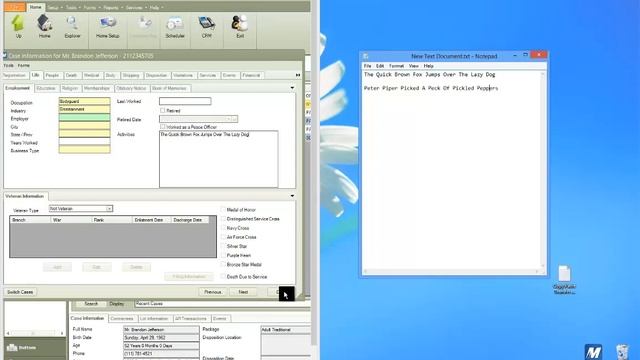The width and height of the screenshot is (640, 360).
Task: Tick the Medal of Honor checkbox
Action: [x=223, y=209]
